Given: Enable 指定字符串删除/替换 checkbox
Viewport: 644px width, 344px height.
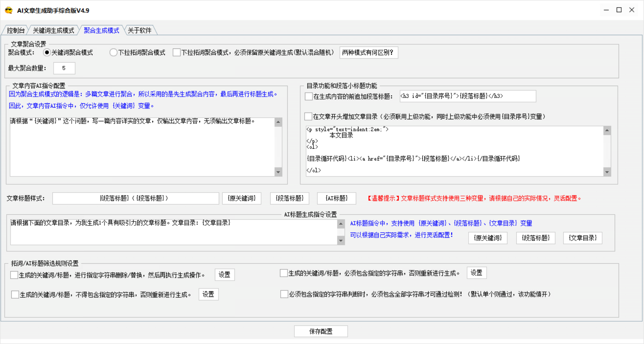Looking at the screenshot, I should point(14,275).
